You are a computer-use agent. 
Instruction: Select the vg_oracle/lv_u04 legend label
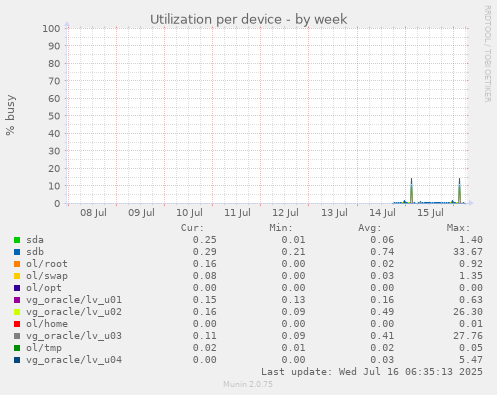74,360
